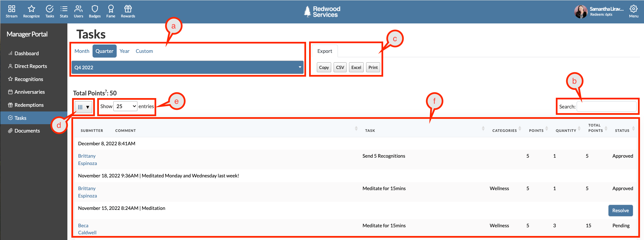Click the Print button
644x240 pixels.
[x=373, y=67]
